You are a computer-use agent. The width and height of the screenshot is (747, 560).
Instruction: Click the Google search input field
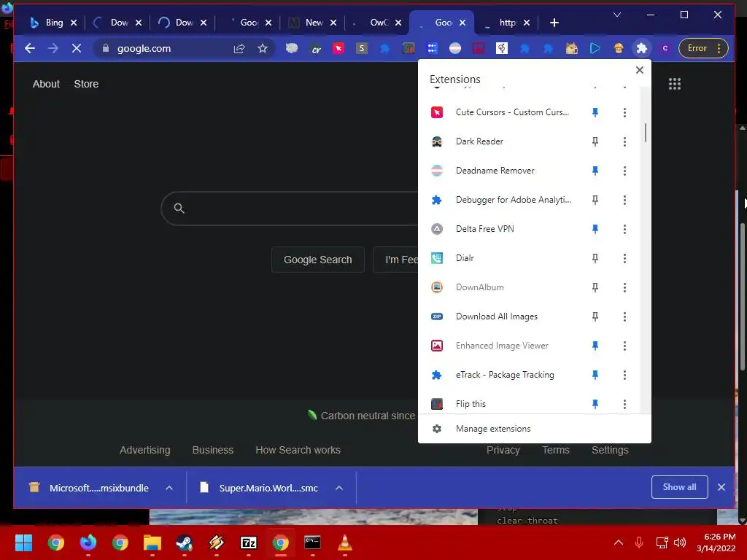[x=290, y=208]
